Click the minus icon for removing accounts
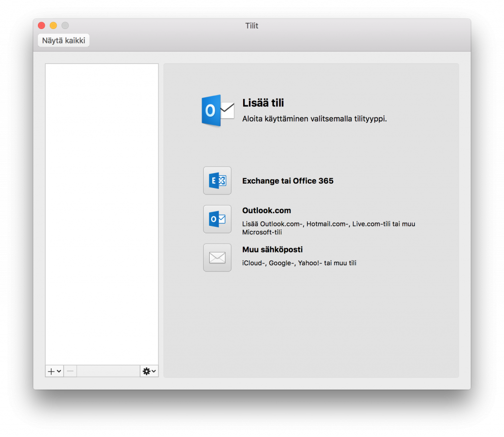 69,371
